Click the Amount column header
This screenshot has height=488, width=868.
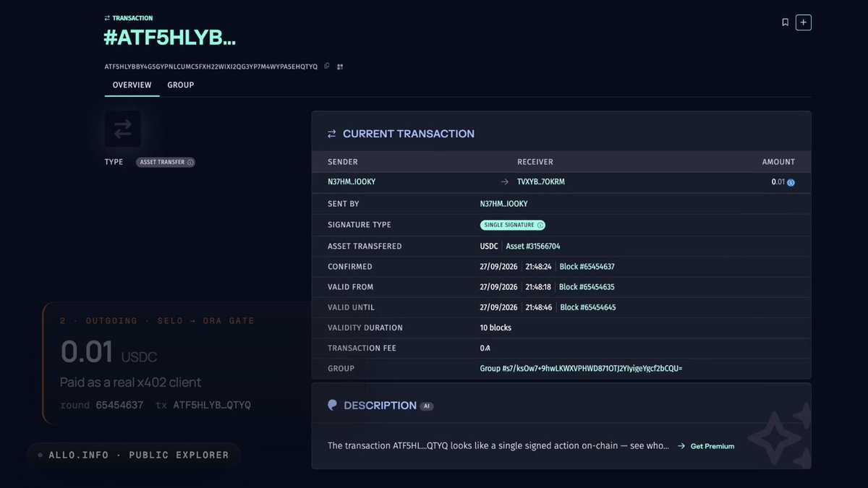778,162
